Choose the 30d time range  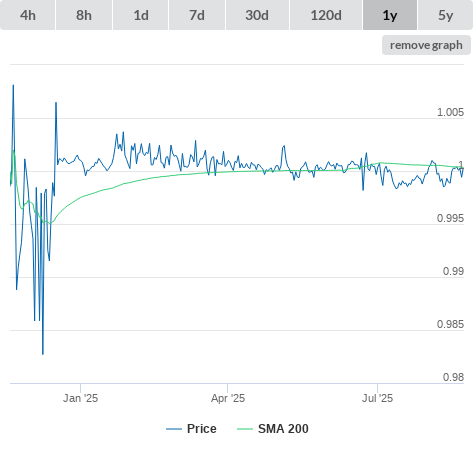pyautogui.click(x=257, y=15)
